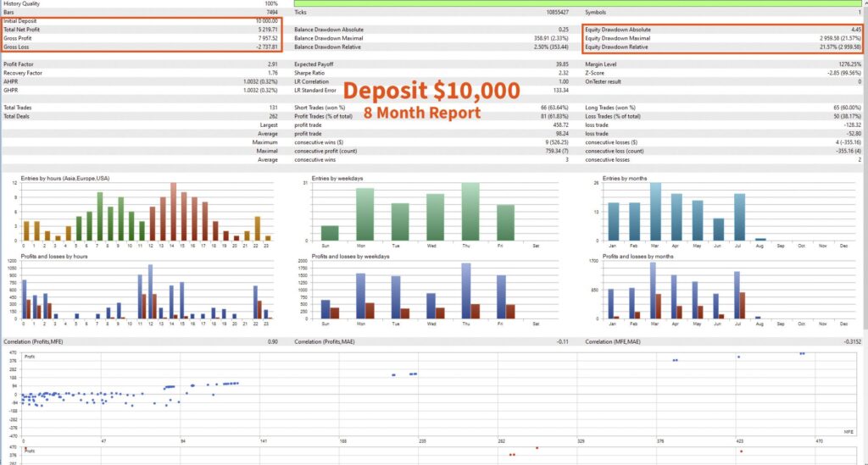Click 'Equity Drawdown Relative' label
Screen dimensions: 868x465
[x=617, y=47]
